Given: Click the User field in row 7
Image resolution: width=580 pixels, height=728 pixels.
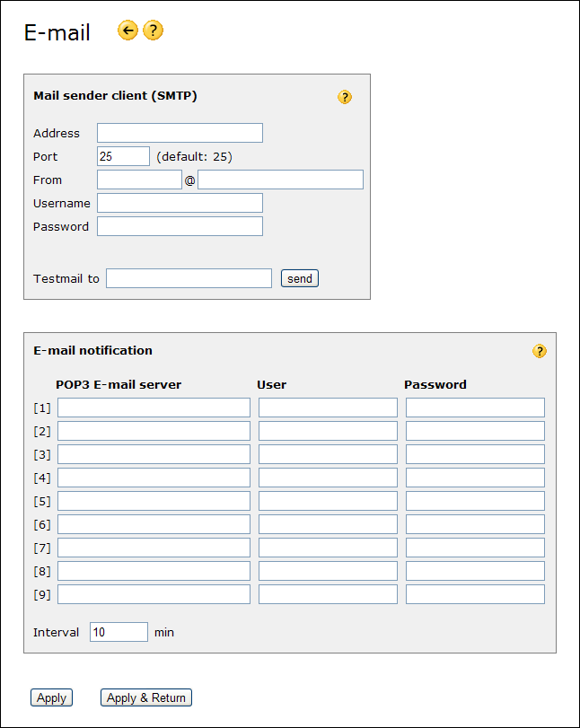Looking at the screenshot, I should tap(328, 548).
